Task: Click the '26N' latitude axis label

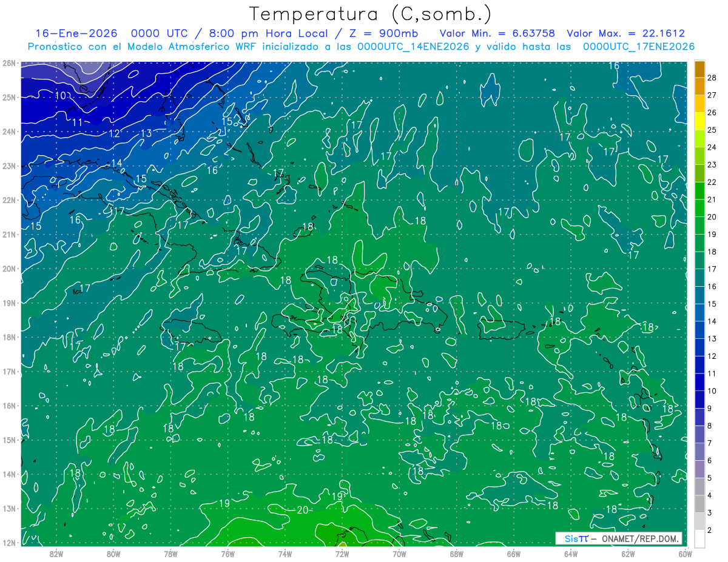Action: (x=8, y=63)
